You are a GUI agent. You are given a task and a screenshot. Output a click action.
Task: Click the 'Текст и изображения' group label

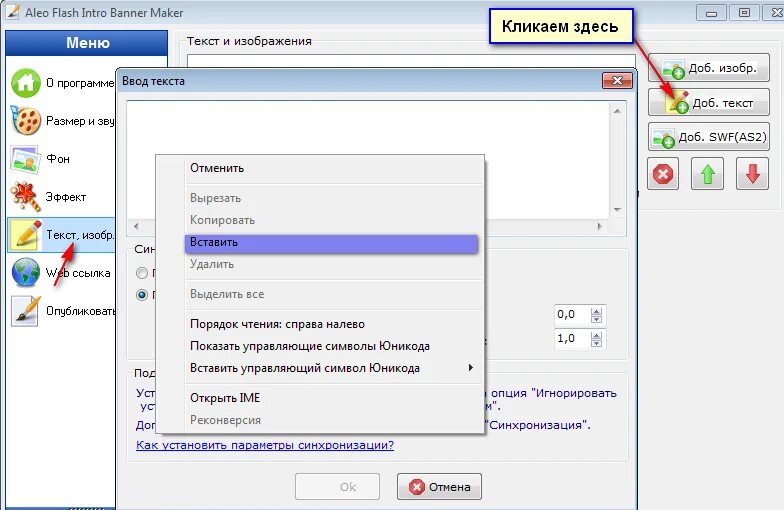(x=249, y=41)
